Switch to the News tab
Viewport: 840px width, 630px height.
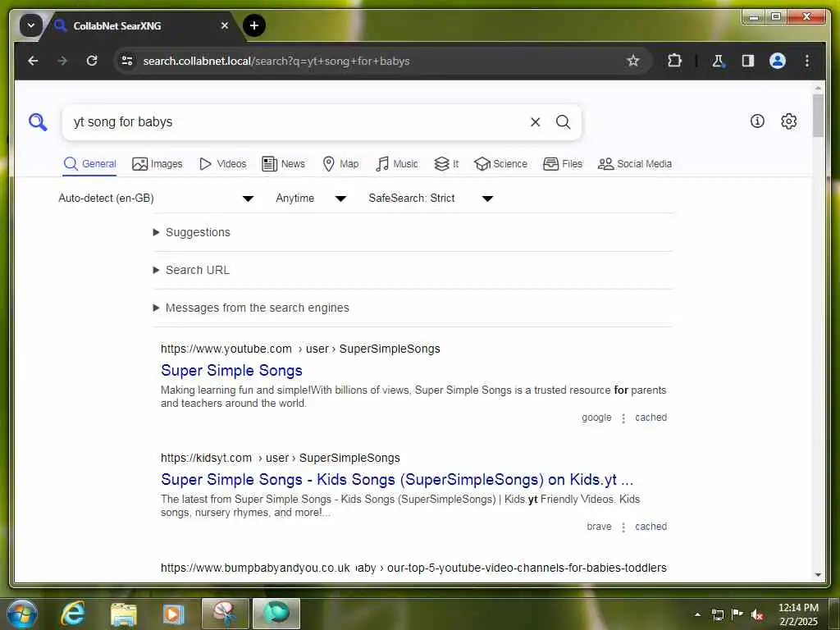(283, 164)
